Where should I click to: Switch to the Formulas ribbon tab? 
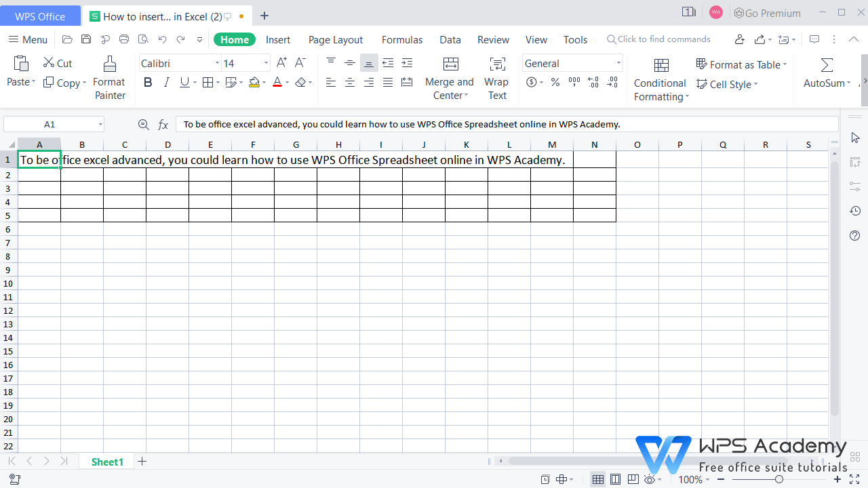point(401,39)
